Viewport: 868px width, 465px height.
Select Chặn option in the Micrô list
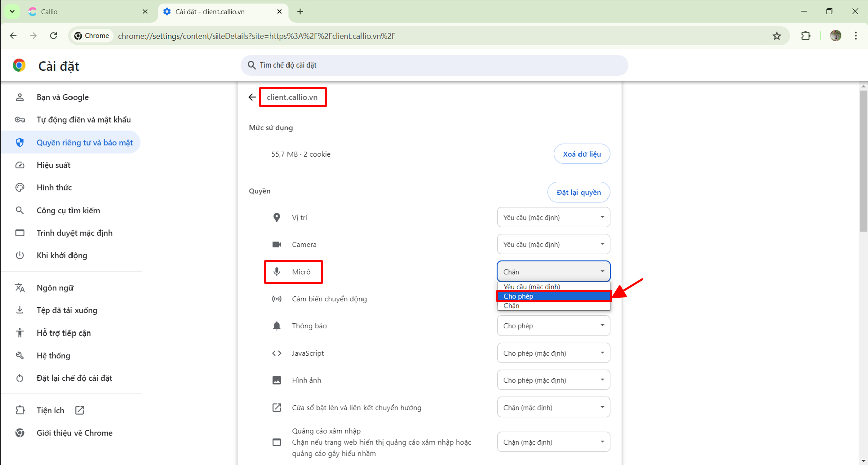point(554,306)
